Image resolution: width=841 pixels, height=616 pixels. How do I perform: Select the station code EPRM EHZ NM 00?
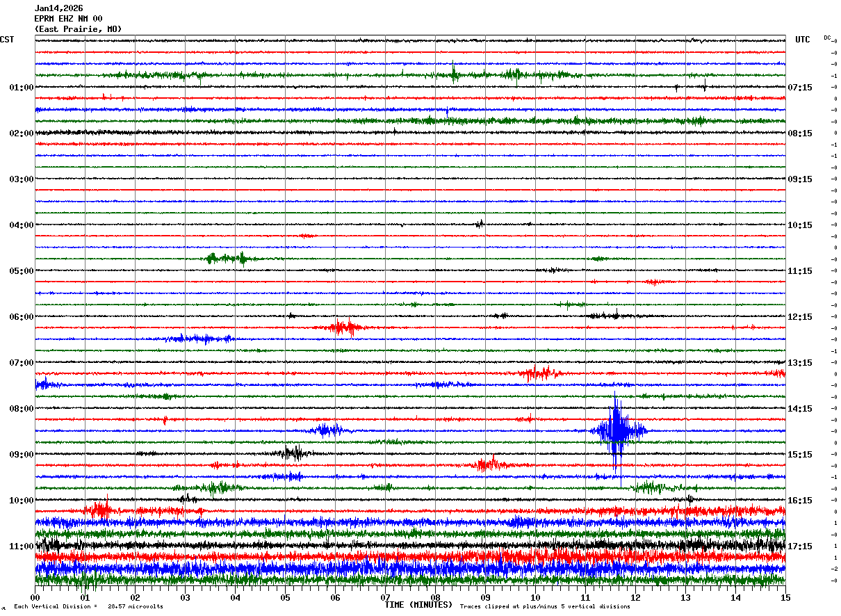coord(68,19)
